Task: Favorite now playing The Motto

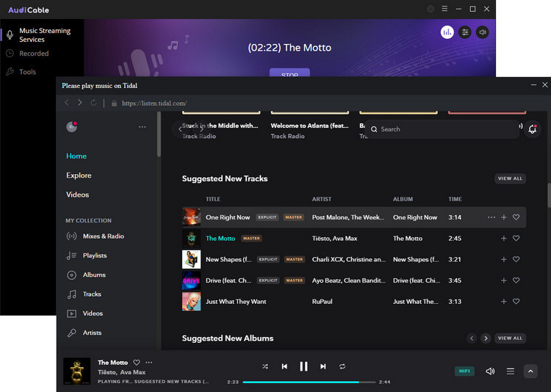Action: [137, 362]
